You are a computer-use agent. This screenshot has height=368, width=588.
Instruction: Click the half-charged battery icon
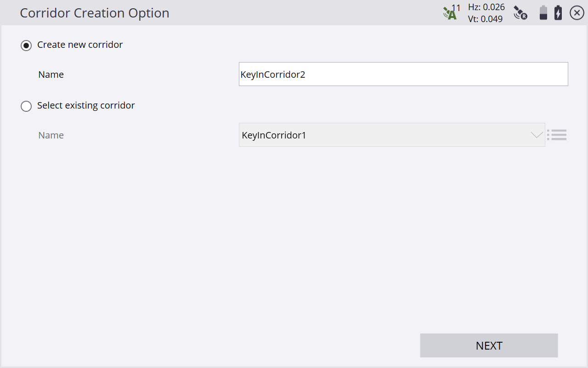(543, 13)
